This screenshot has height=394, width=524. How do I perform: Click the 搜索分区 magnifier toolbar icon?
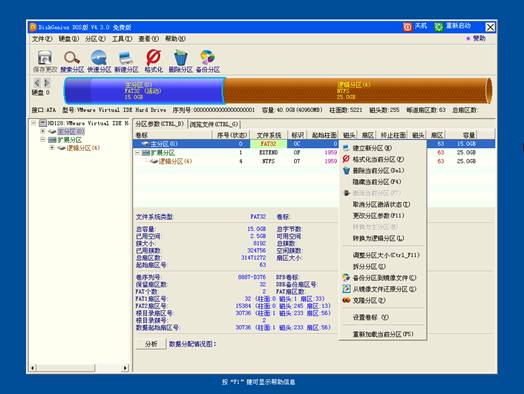72,57
